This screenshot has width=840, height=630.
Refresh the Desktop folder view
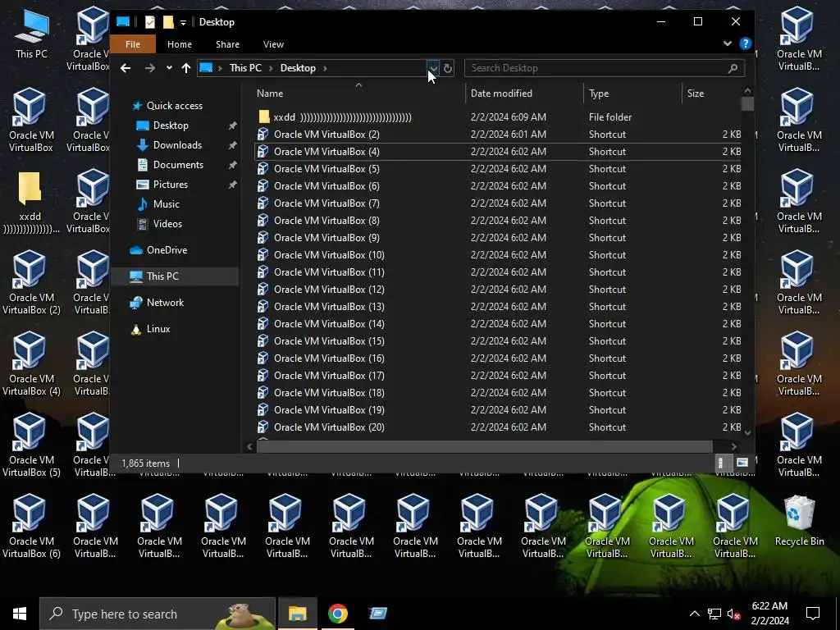point(447,68)
